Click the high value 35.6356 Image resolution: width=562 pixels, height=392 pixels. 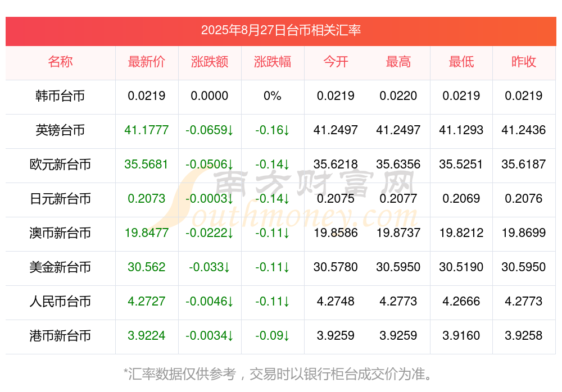pos(398,165)
